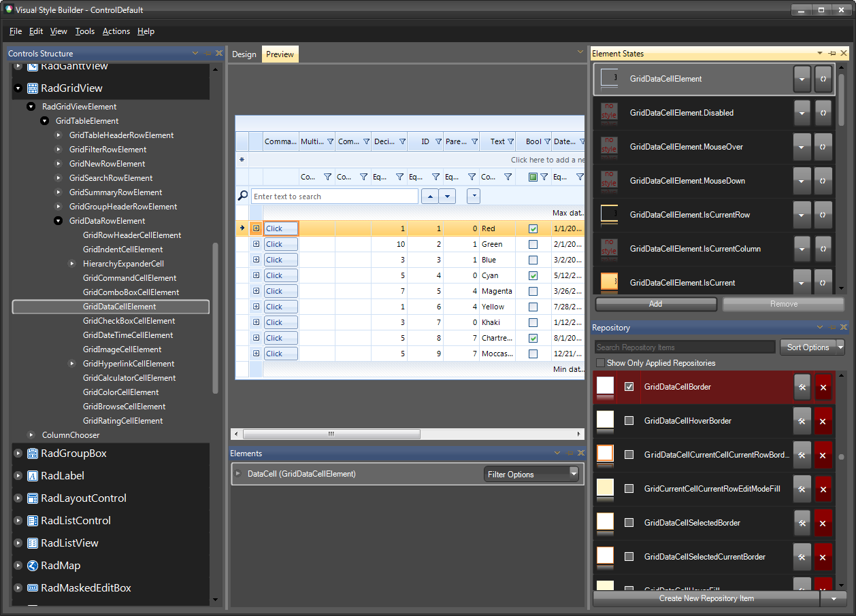Enable Show Only Applied Repositories
Image resolution: width=856 pixels, height=616 pixels.
(x=600, y=363)
